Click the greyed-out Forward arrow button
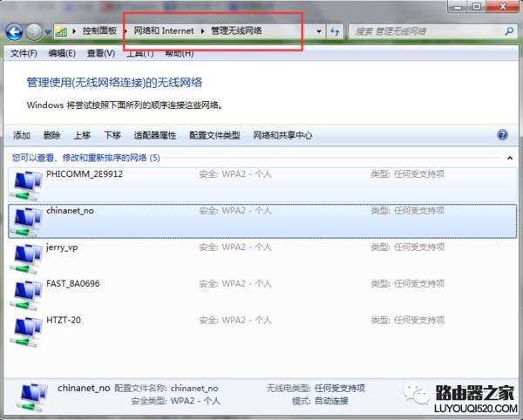The width and height of the screenshot is (523, 420). click(34, 31)
